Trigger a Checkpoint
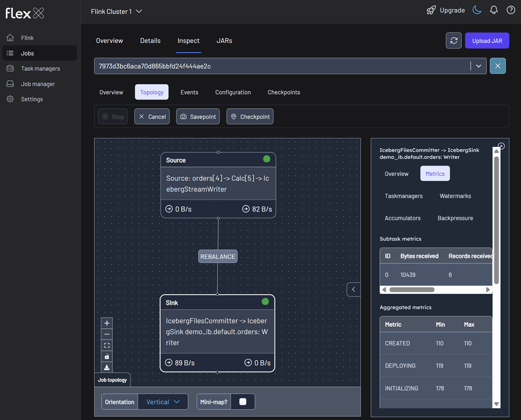 pyautogui.click(x=250, y=116)
